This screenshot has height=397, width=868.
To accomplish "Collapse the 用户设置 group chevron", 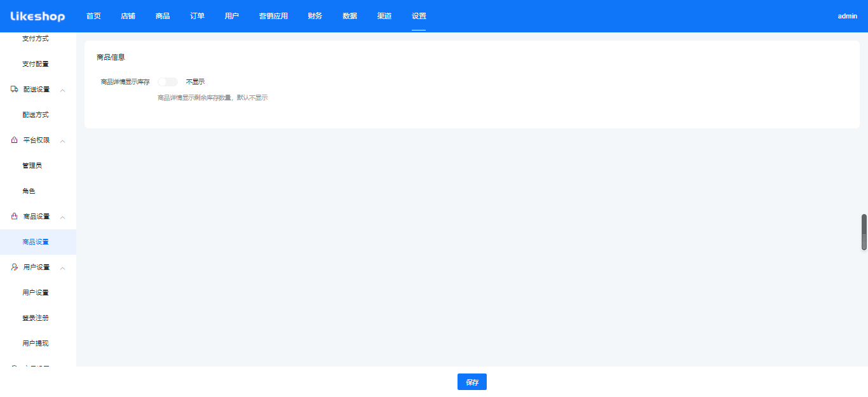I will click(63, 268).
